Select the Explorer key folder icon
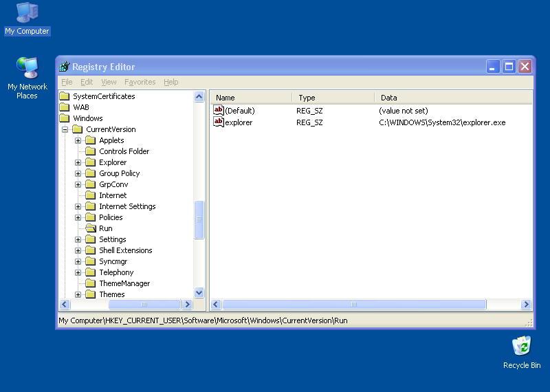 (x=91, y=162)
